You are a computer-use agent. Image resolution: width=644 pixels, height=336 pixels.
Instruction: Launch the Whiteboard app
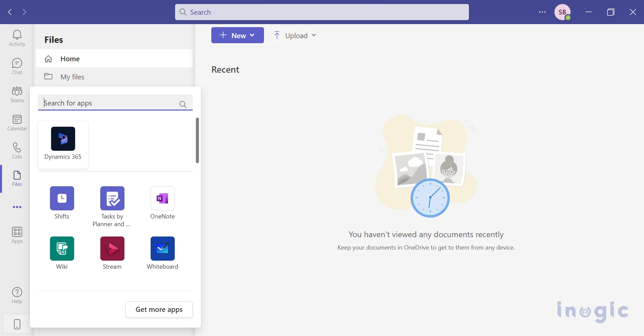tap(163, 253)
